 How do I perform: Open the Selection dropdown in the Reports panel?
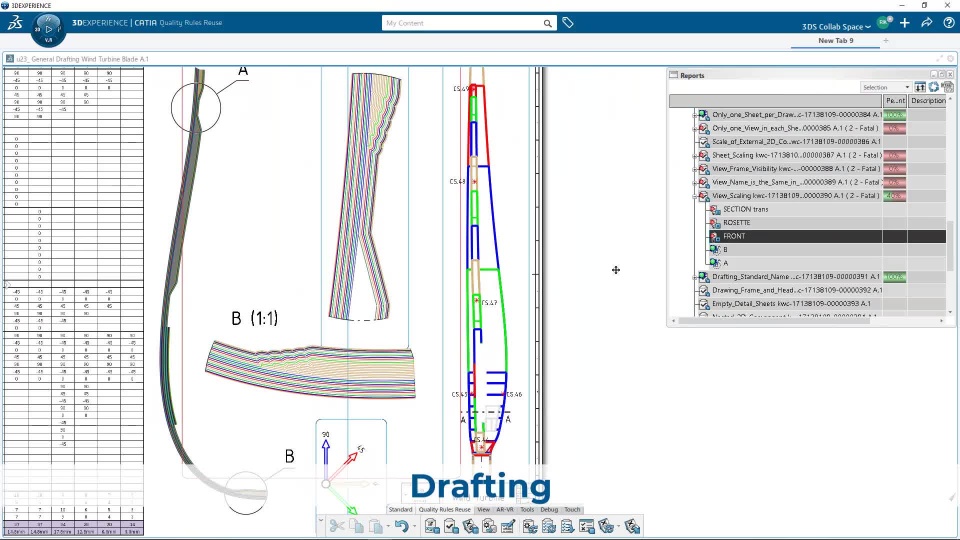tap(886, 88)
